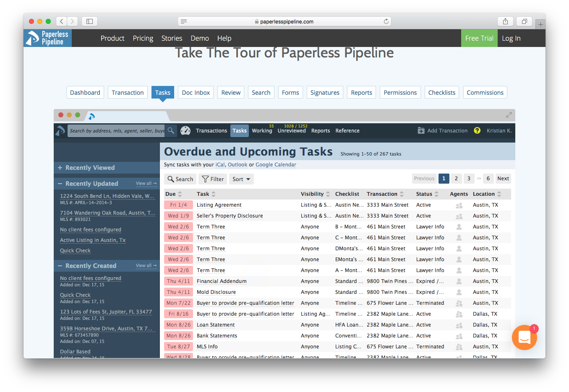The image size is (569, 392).
Task: Switch to the Dashboard tour tab
Action: (x=85, y=93)
